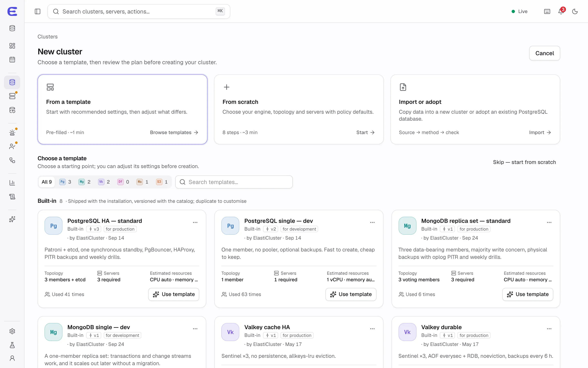Filter templates by Pg 3
The width and height of the screenshot is (588, 368).
point(65,182)
